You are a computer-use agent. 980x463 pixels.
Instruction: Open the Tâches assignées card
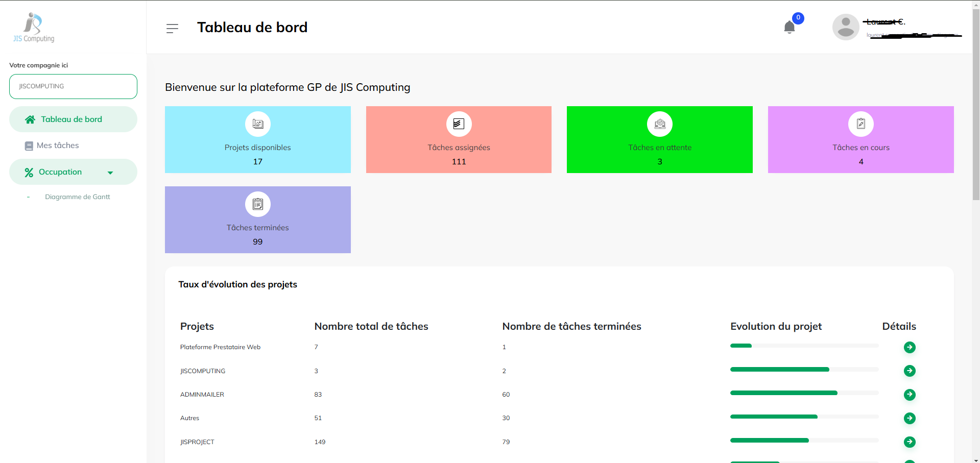459,139
